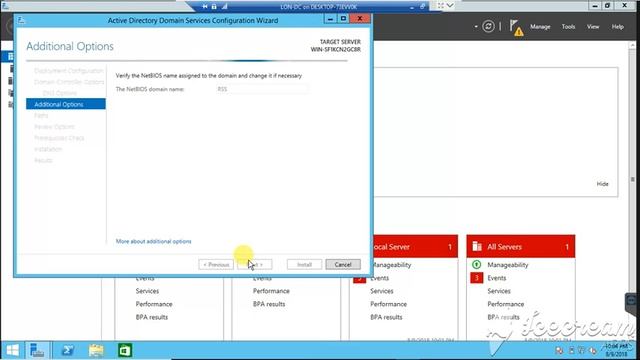Open Performance in All Servers tile
Viewport: 640px width, 360px height.
(x=506, y=304)
